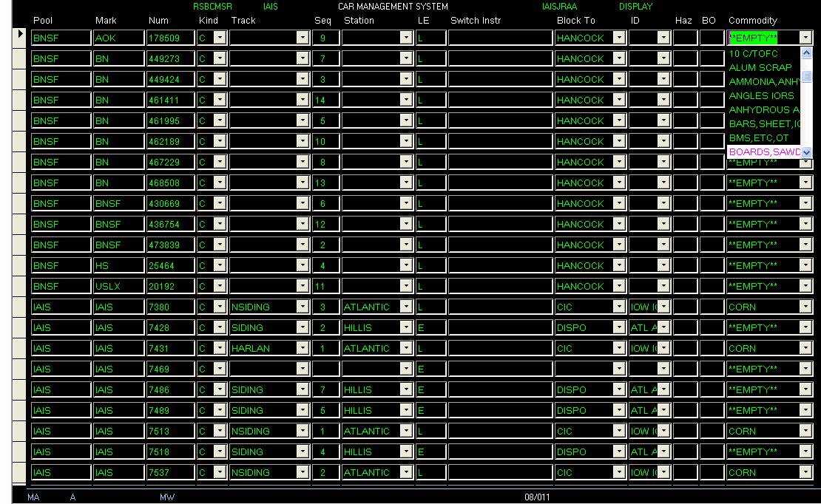Viewport: 821px width, 504px height.
Task: Click the 'RSBCMSR' code in the header
Action: [x=212, y=7]
